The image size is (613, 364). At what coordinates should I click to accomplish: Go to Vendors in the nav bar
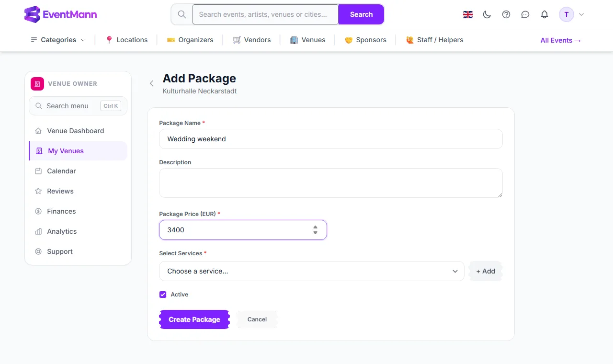[x=252, y=40]
